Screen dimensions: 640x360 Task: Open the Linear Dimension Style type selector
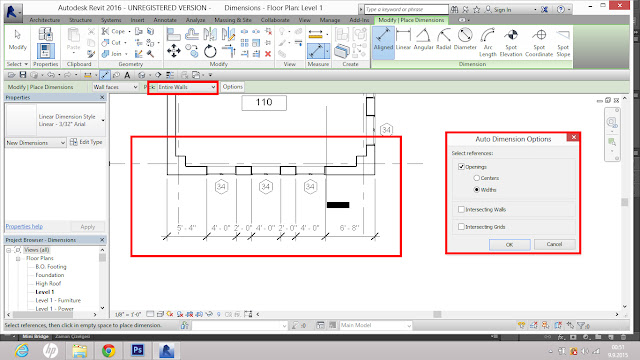56,120
